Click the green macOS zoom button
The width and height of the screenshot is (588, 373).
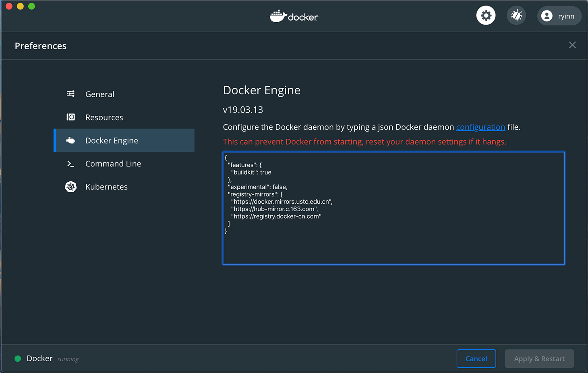pos(31,6)
